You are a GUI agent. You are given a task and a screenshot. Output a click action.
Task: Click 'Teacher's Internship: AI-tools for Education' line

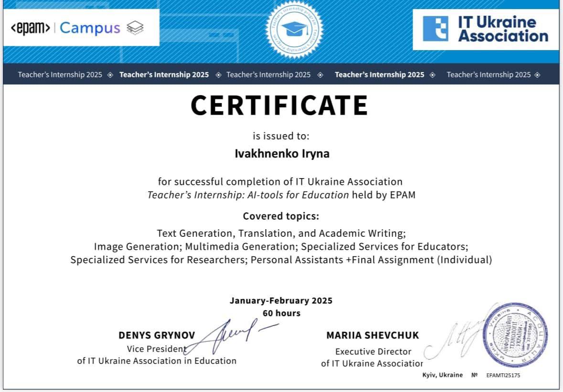[x=281, y=195]
